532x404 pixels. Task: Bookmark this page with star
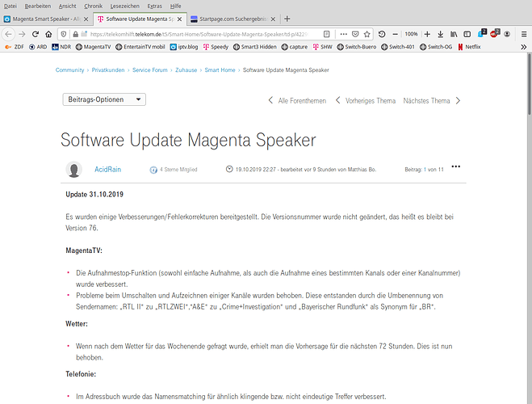point(367,34)
